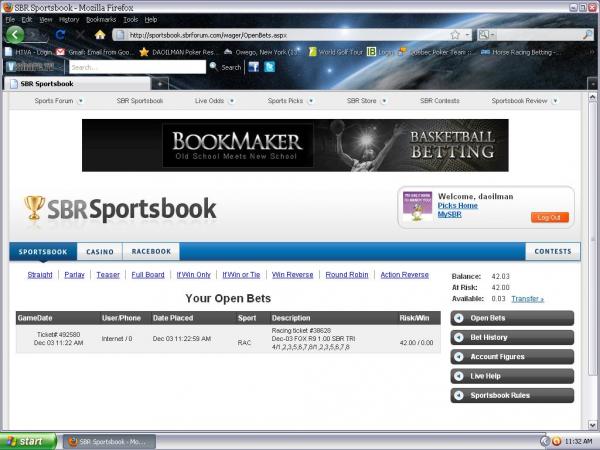Open the Bet History sidebar button
This screenshot has width=600, height=450.
point(512,337)
